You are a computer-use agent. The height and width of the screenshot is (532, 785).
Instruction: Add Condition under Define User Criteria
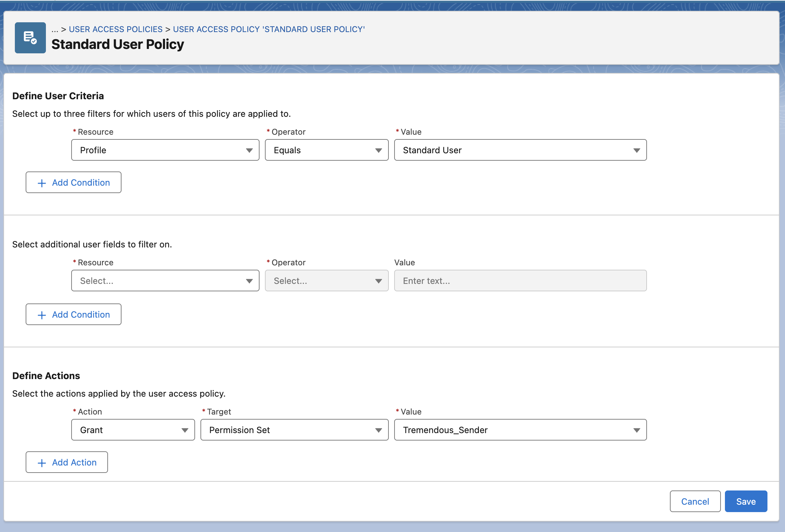74,183
